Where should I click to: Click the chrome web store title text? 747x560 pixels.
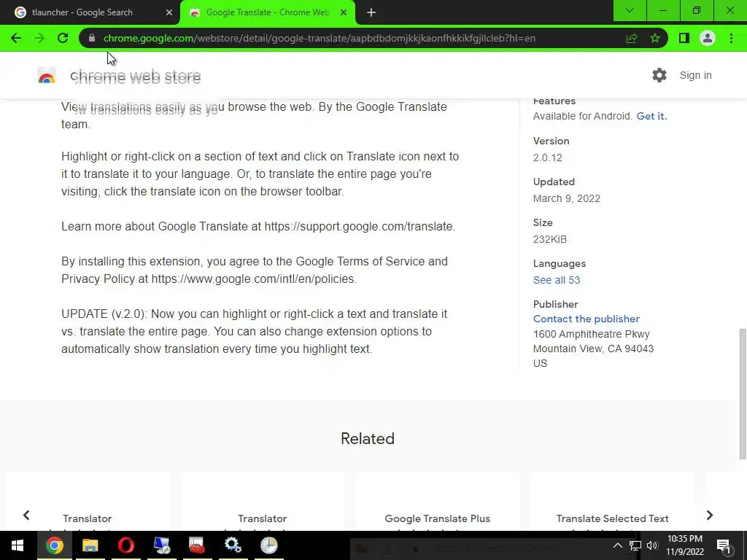(x=135, y=76)
